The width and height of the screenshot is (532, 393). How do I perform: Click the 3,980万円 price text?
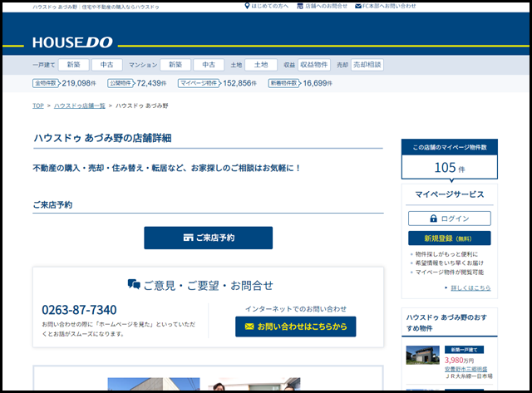[x=459, y=360]
